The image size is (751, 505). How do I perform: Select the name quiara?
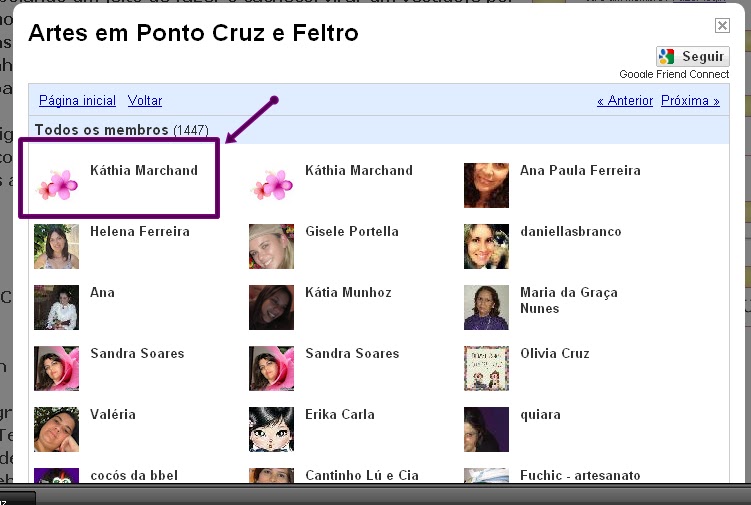point(540,415)
